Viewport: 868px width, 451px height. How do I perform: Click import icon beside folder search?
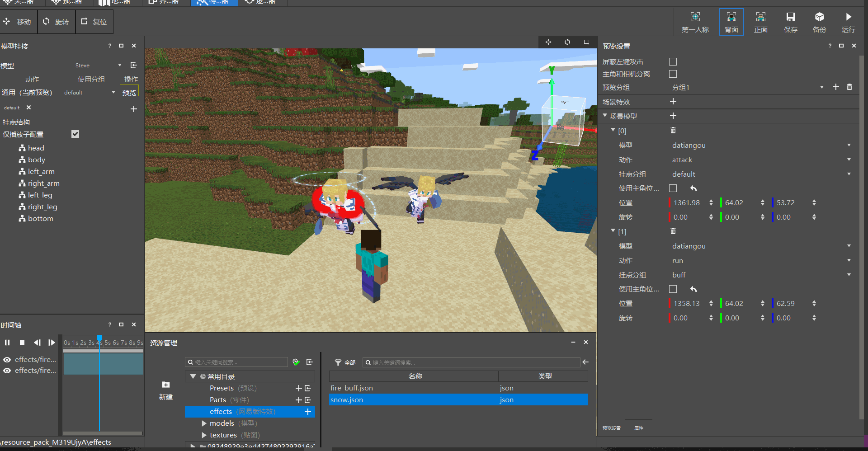tap(310, 362)
